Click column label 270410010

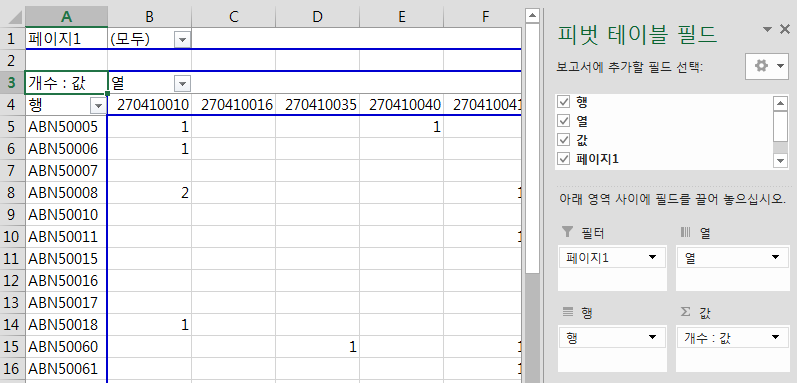(149, 105)
